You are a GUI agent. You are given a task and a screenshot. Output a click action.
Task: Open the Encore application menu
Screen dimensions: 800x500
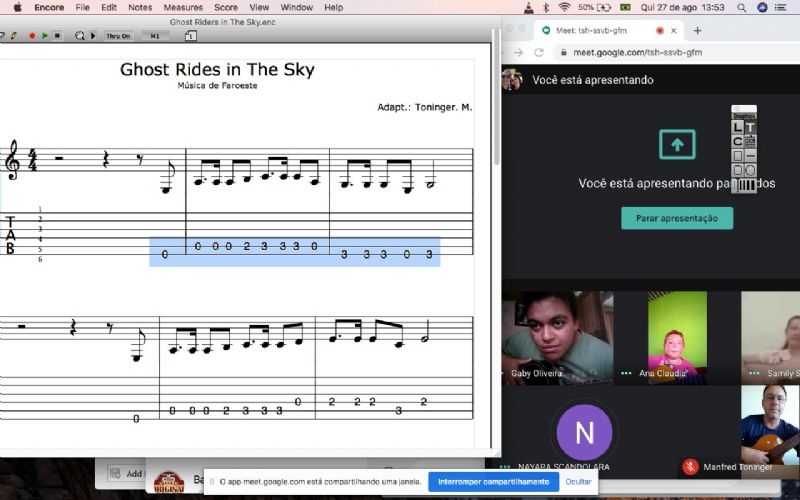click(49, 7)
